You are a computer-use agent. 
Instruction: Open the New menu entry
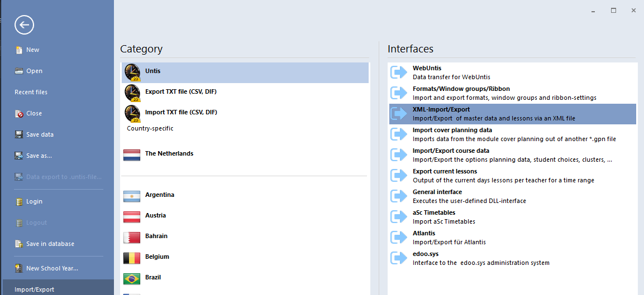point(33,50)
